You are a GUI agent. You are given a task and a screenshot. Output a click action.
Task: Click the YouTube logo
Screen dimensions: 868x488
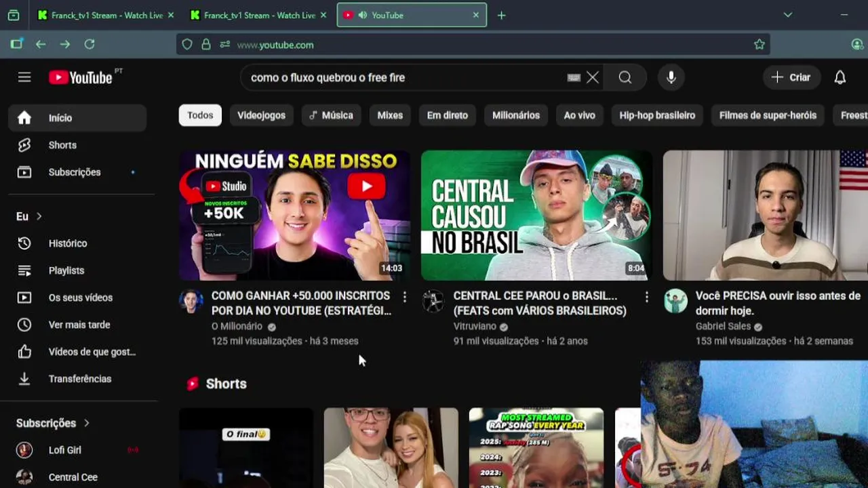click(81, 77)
